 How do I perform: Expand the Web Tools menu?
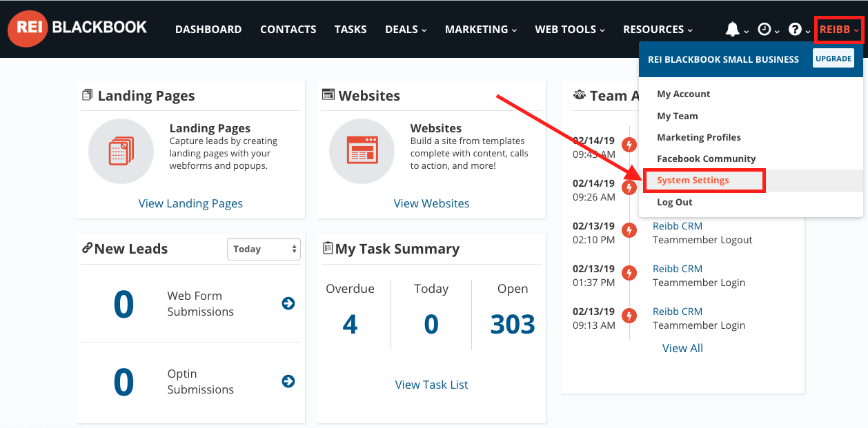coord(570,29)
